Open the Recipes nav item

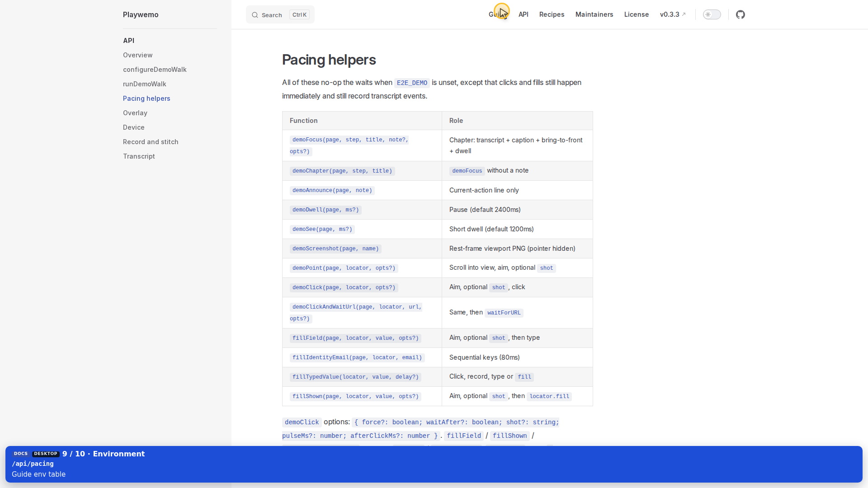point(552,14)
